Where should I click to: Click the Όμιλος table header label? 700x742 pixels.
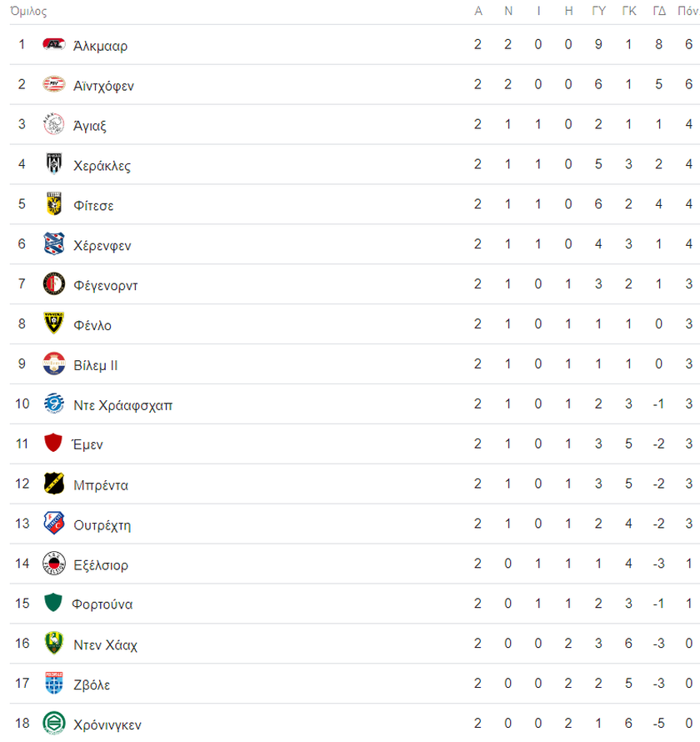click(x=28, y=12)
